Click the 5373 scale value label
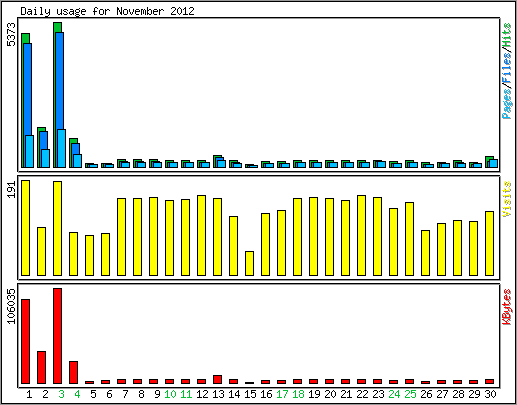The height and width of the screenshot is (405, 517). [x=11, y=34]
